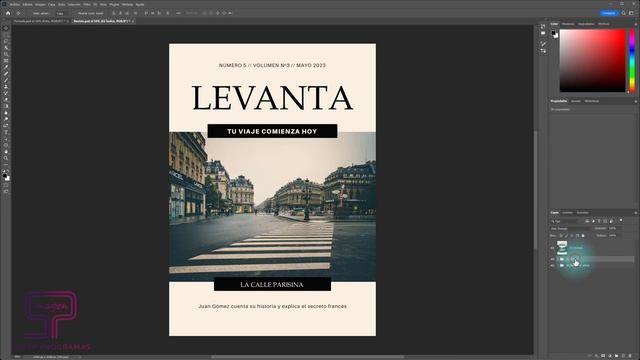Open the Bibliotecas panel tab
This screenshot has height=360, width=640.
coord(591,101)
